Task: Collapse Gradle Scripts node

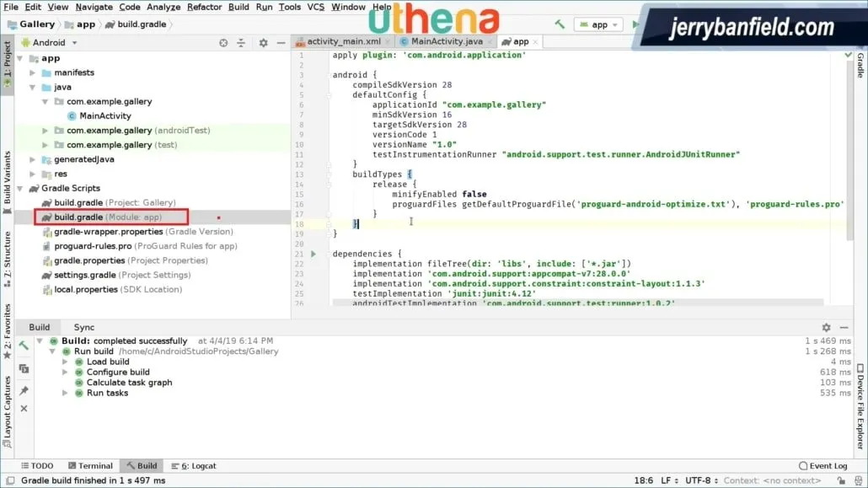Action: (20, 188)
